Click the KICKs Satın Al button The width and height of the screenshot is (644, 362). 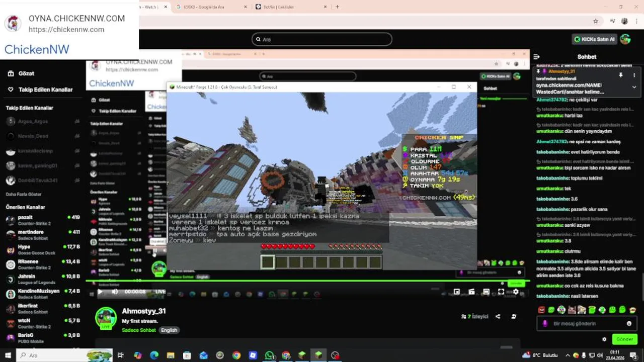click(594, 39)
